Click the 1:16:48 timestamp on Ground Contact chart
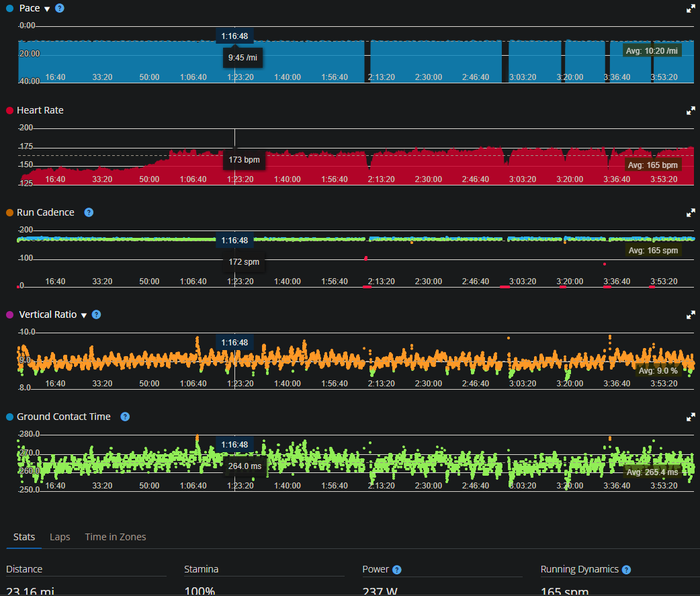Image resolution: width=700 pixels, height=596 pixels. 235,445
